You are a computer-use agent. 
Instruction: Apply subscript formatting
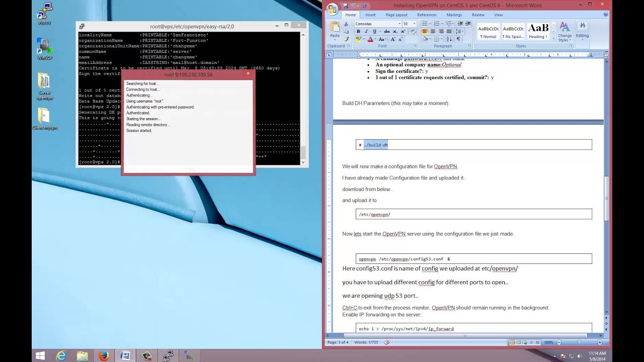tap(395, 31)
